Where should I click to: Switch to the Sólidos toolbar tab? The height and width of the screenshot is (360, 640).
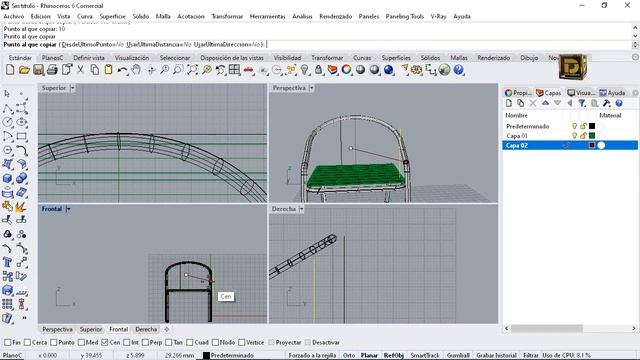click(x=430, y=58)
